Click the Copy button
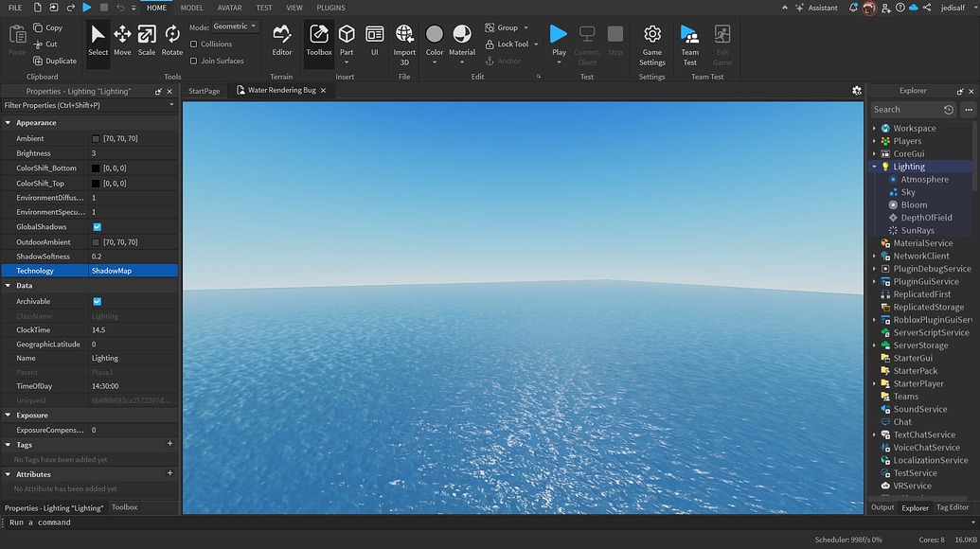The height and width of the screenshot is (549, 980). click(48, 27)
